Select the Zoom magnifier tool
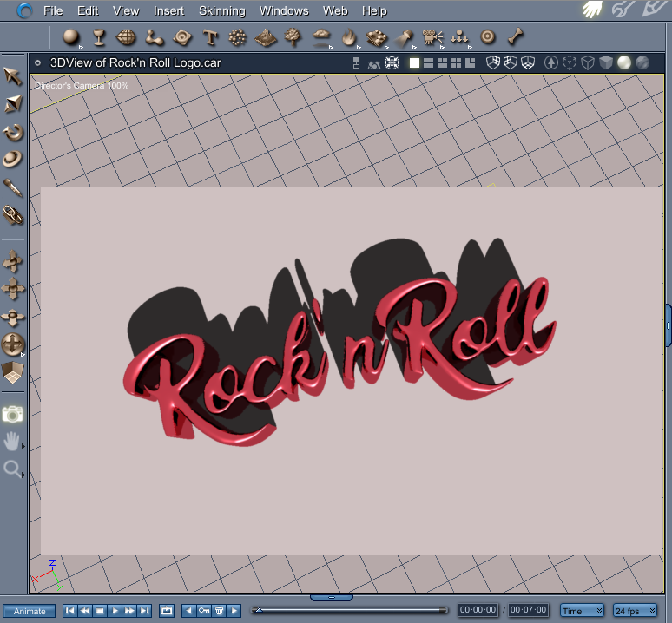672x623 pixels. coord(11,469)
